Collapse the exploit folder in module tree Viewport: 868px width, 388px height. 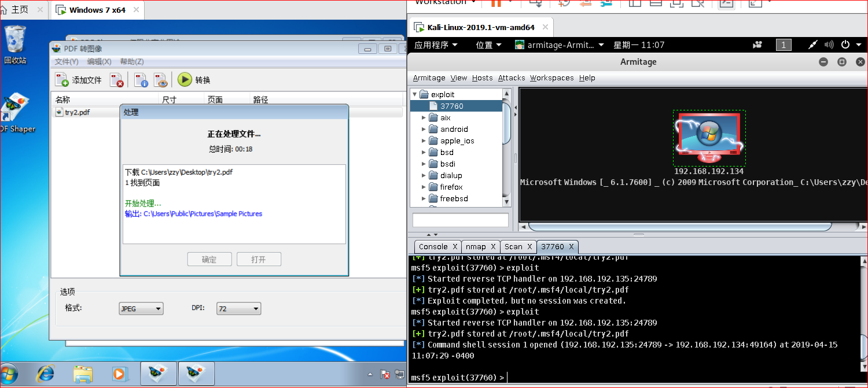click(x=415, y=94)
